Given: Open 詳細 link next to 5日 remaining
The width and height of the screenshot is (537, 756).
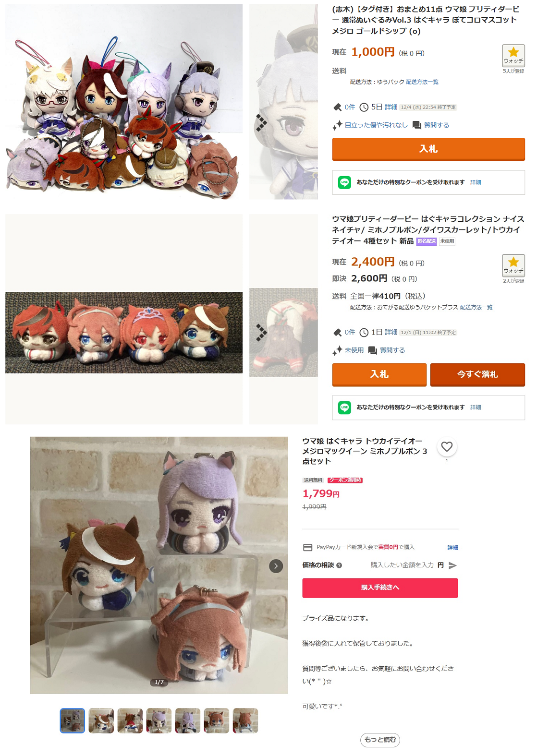Looking at the screenshot, I should (391, 107).
